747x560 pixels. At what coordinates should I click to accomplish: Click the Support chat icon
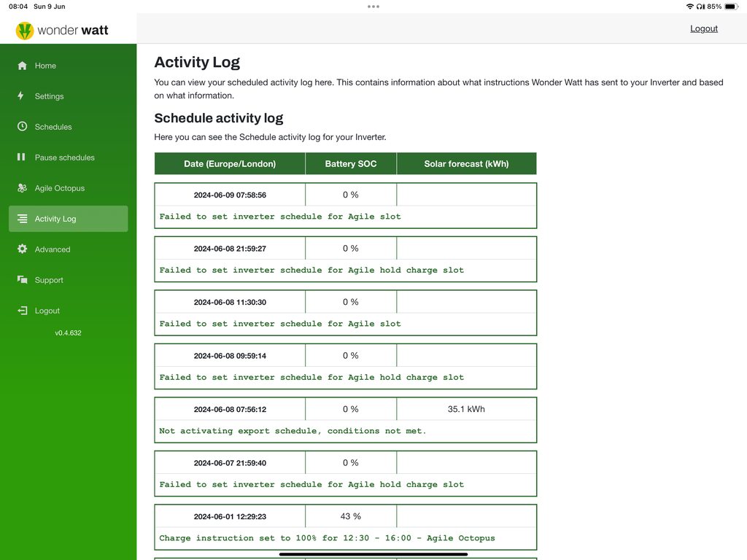tap(22, 280)
